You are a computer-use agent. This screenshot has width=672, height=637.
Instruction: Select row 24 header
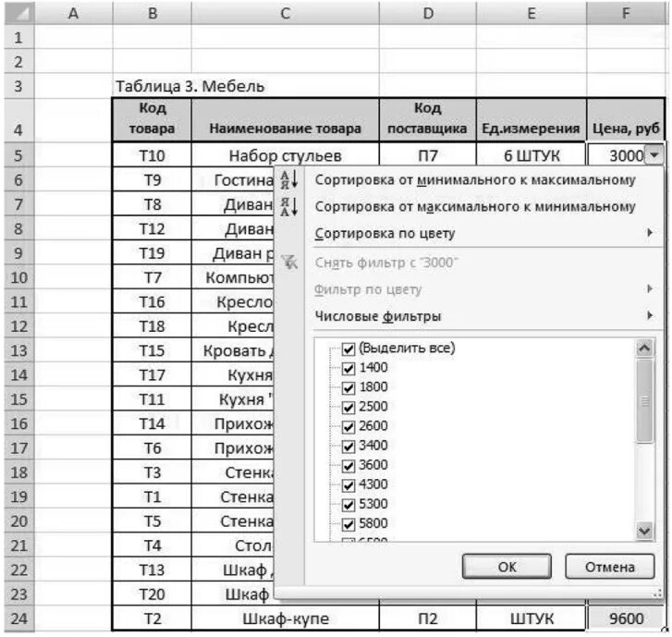(x=19, y=619)
